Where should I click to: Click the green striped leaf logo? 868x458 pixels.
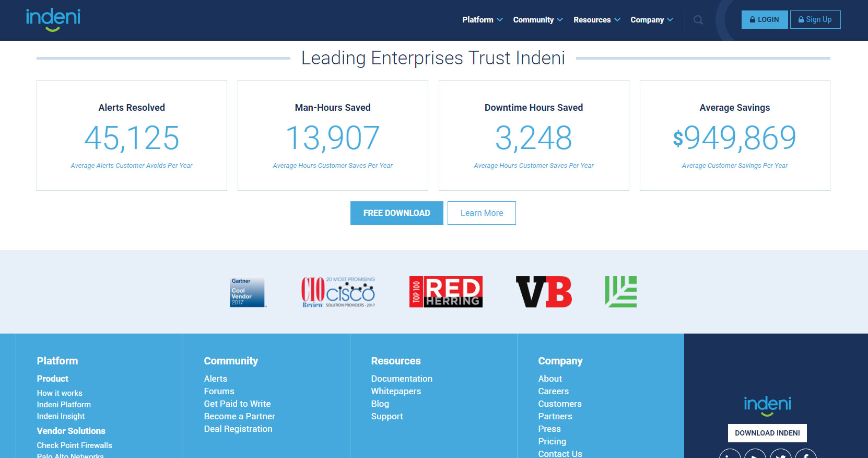pyautogui.click(x=620, y=292)
